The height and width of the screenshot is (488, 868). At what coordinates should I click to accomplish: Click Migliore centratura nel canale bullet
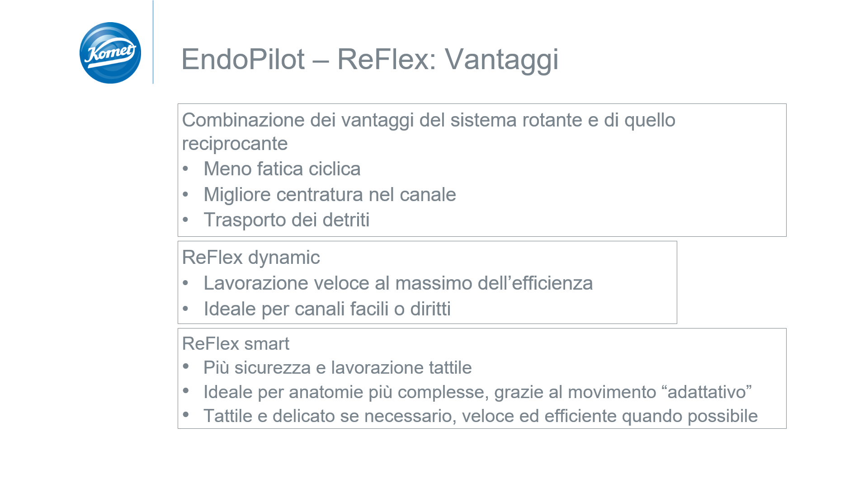[330, 195]
